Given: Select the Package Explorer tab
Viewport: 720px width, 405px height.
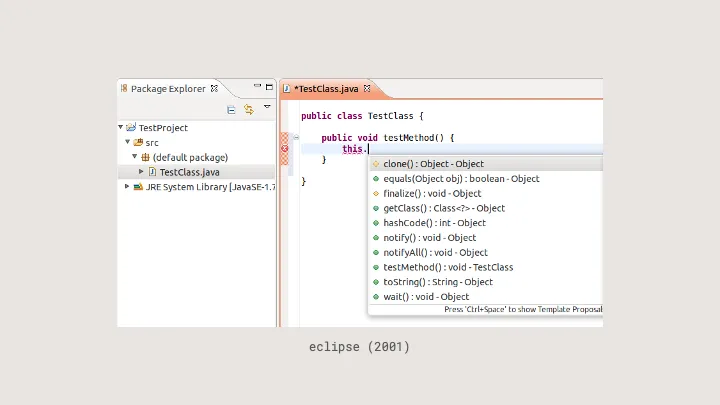Looking at the screenshot, I should point(168,89).
